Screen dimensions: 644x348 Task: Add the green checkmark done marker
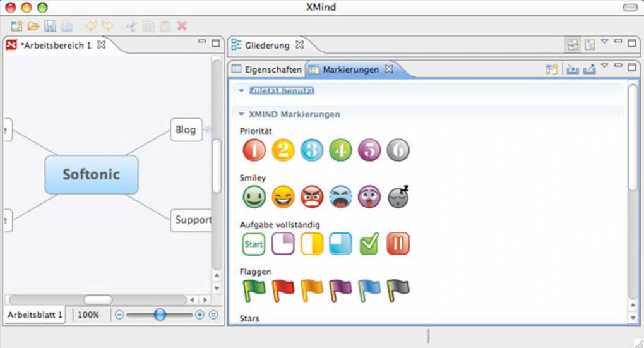[x=369, y=244]
